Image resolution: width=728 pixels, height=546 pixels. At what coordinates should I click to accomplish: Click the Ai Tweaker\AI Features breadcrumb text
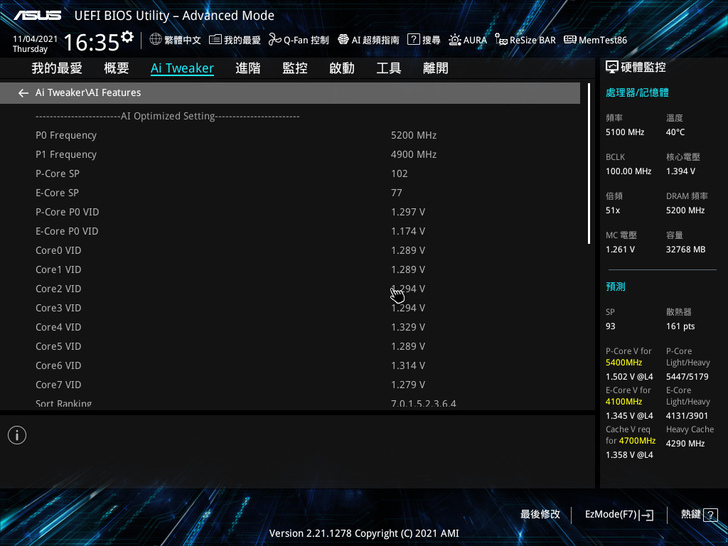tap(88, 93)
